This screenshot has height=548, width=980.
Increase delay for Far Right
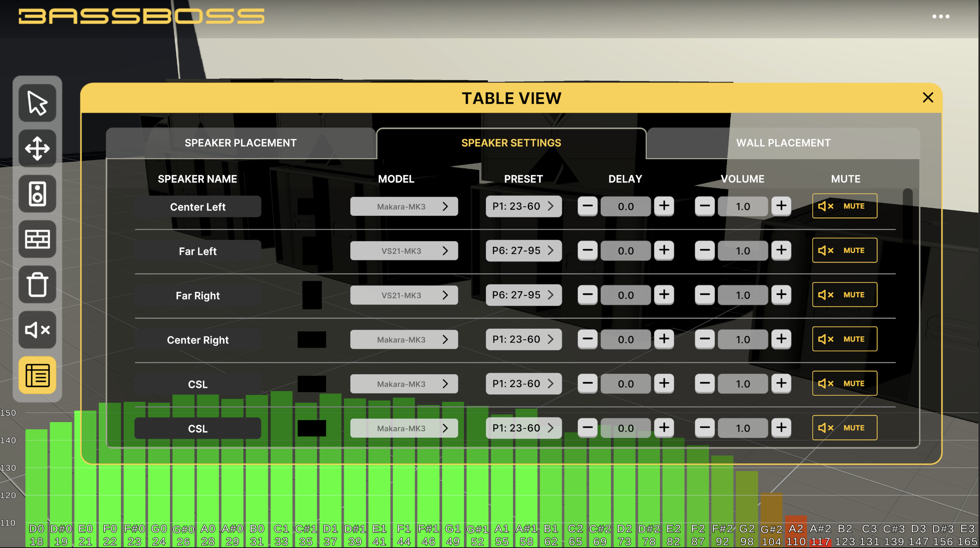click(x=664, y=295)
